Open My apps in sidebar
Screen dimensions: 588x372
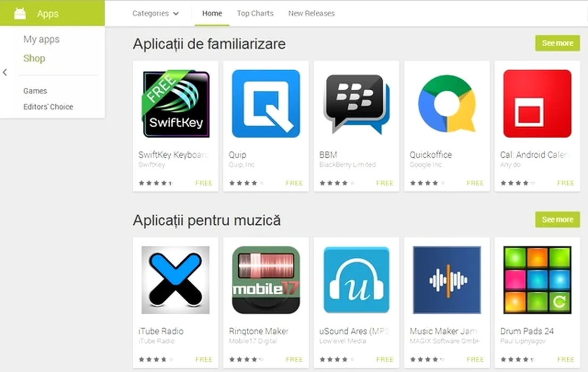pos(41,39)
